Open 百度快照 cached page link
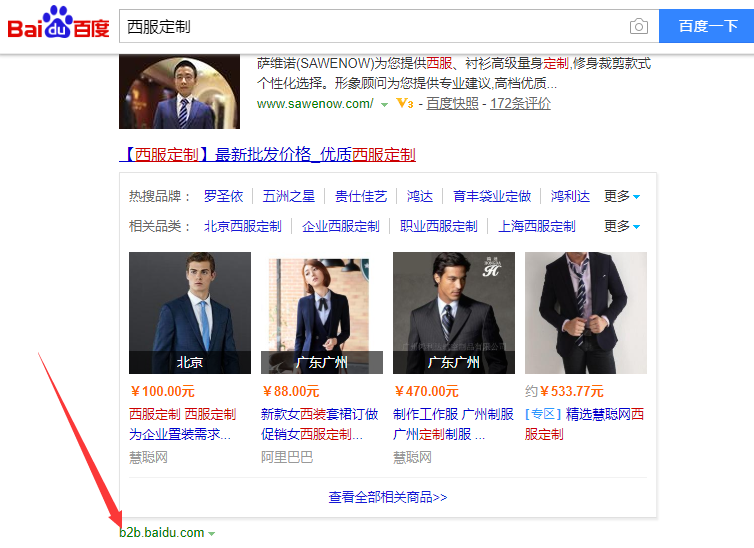Viewport: 754px width, 548px height. 452,103
